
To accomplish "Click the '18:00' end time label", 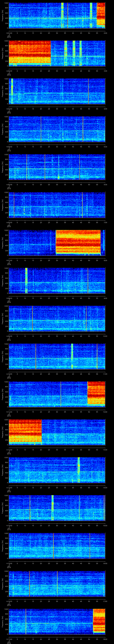I will tap(105, 639).
